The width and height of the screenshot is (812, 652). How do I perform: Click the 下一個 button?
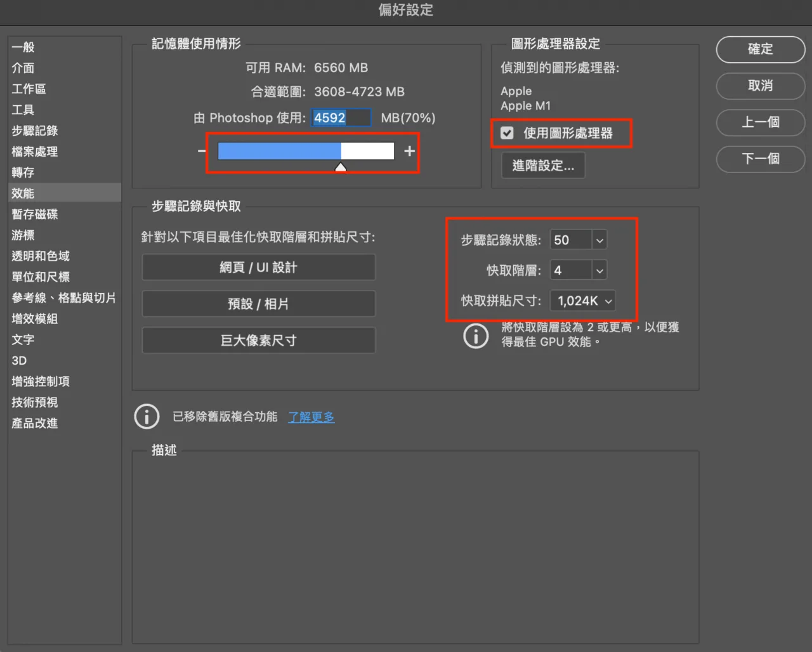[x=761, y=159]
